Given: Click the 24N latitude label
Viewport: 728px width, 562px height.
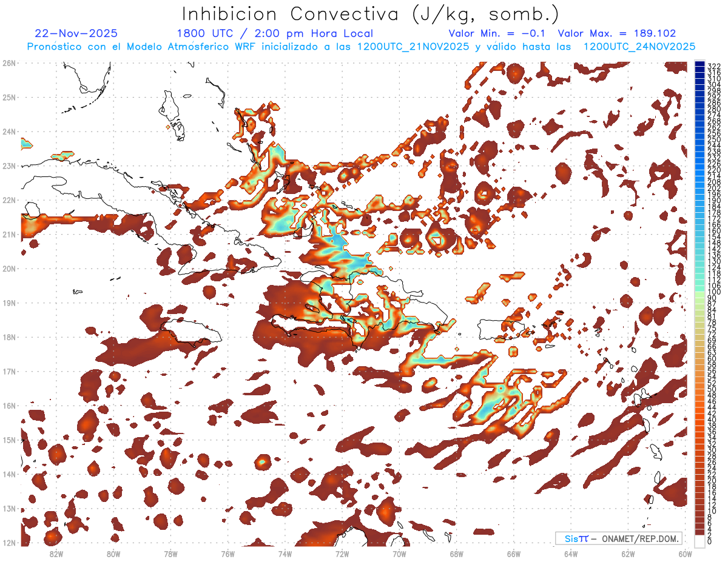Looking at the screenshot, I should tap(9, 132).
